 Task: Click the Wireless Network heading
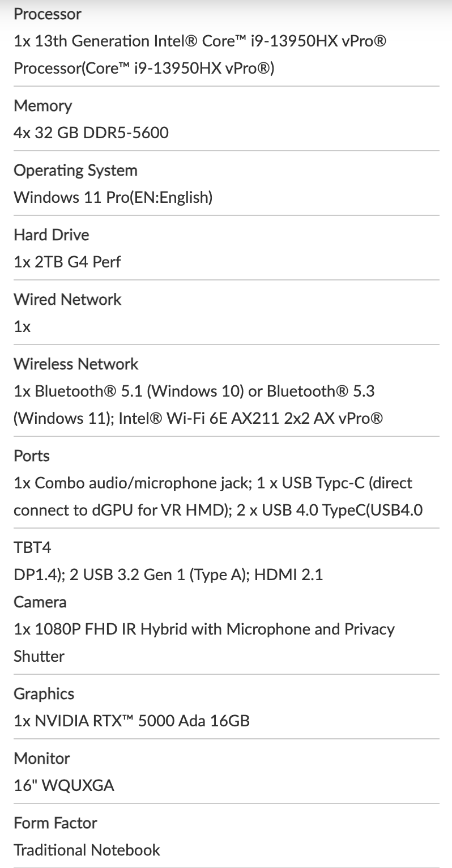click(x=76, y=364)
